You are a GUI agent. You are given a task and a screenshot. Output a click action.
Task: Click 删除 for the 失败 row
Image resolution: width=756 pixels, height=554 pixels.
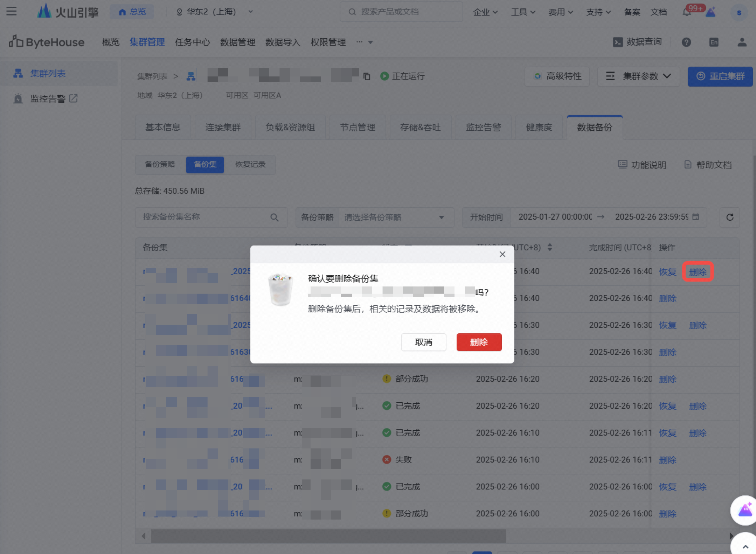point(667,460)
